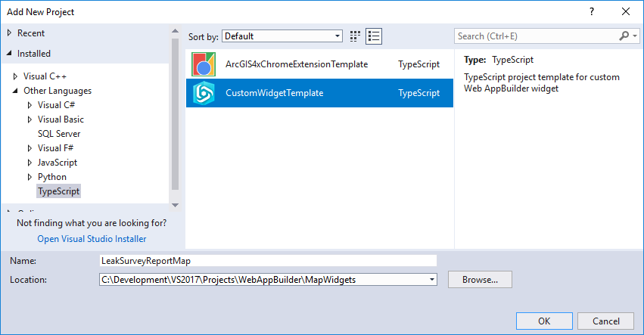Screen dimensions: 644x335
Task: Click the ArcGIS4xChromeExtensionTemplate icon
Action: click(204, 64)
